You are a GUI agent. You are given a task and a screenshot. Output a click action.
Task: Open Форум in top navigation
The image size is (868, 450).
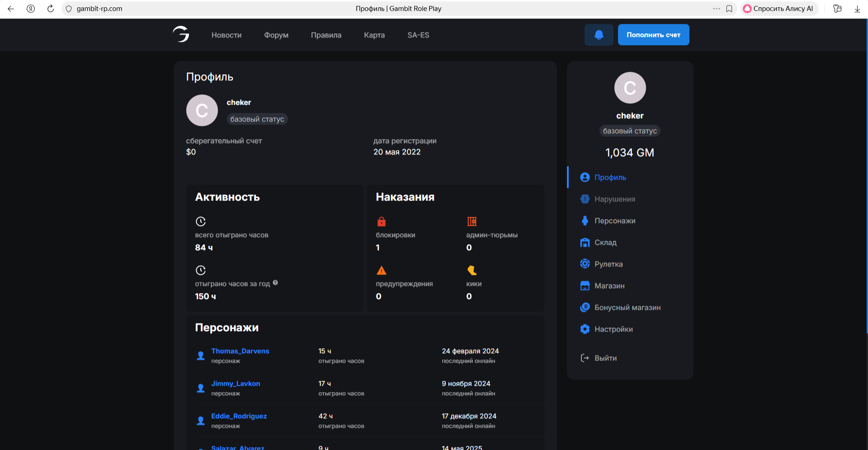pyautogui.click(x=276, y=35)
